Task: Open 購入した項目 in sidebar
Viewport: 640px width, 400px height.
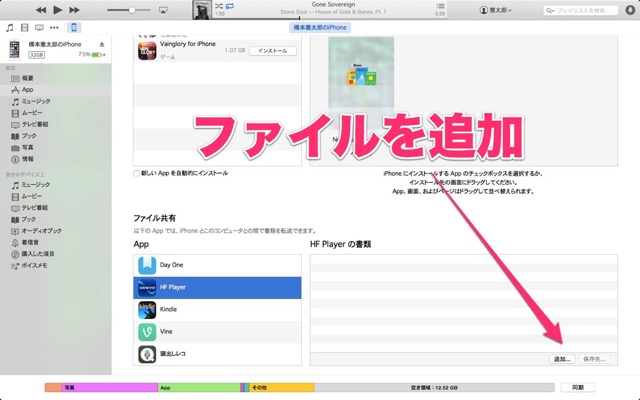Action: (56, 254)
